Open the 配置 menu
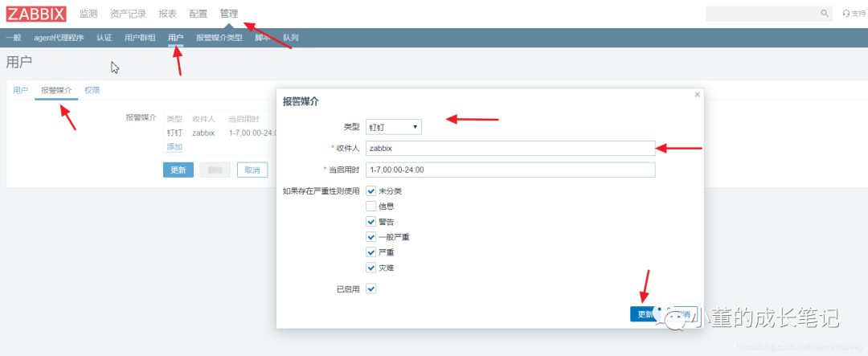 point(199,14)
